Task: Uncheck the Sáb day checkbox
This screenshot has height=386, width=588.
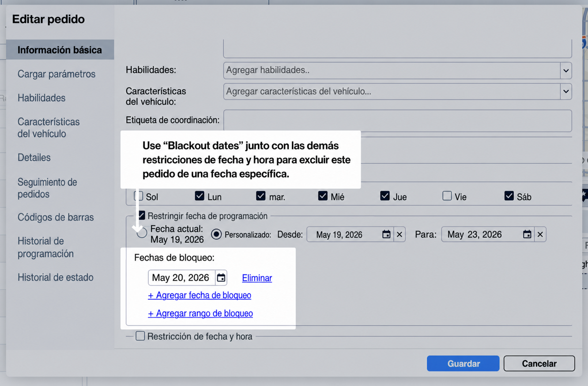Action: click(509, 196)
